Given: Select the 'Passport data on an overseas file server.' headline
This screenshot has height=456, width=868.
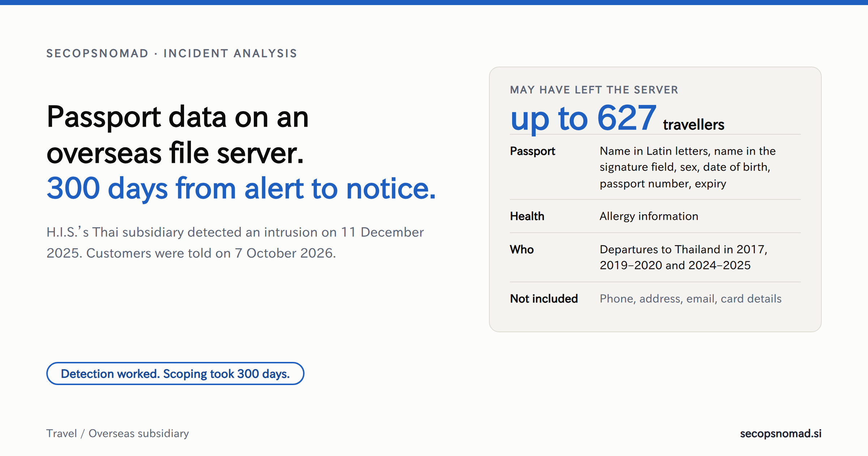Looking at the screenshot, I should (178, 135).
